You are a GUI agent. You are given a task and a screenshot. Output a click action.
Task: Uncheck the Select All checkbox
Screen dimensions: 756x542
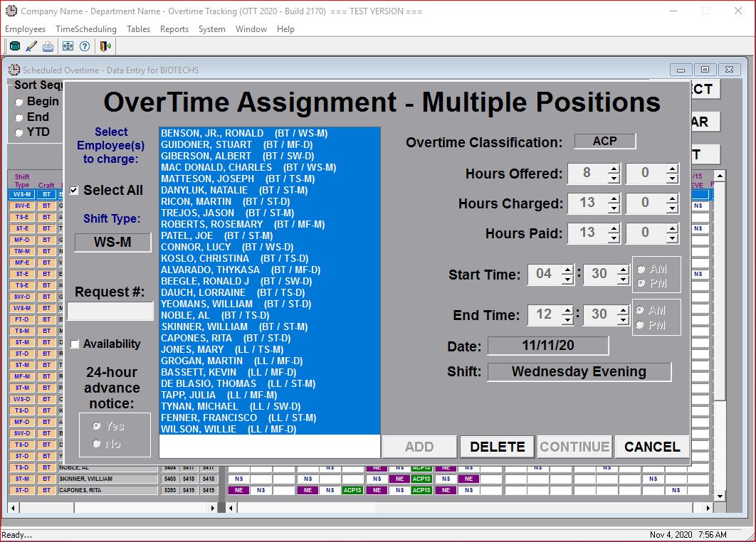(74, 191)
